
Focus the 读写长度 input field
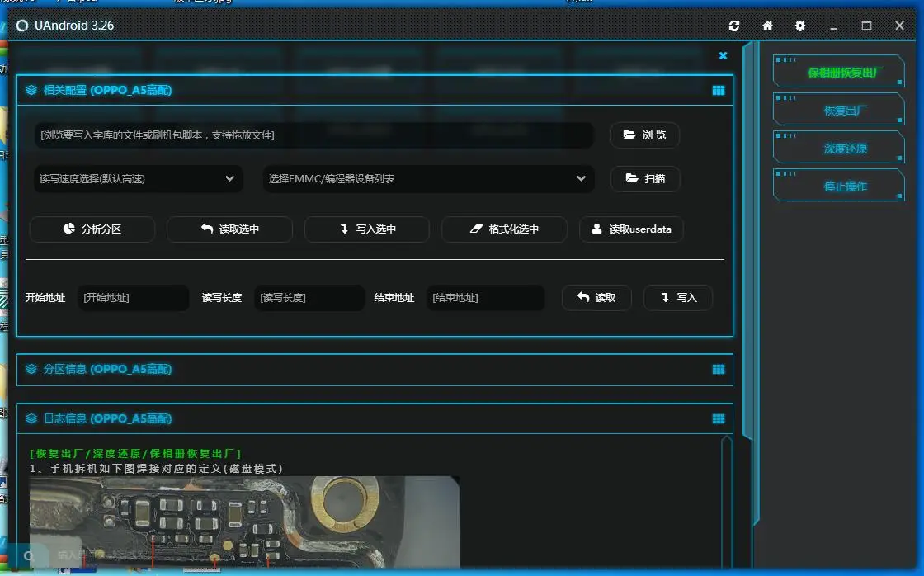point(309,298)
